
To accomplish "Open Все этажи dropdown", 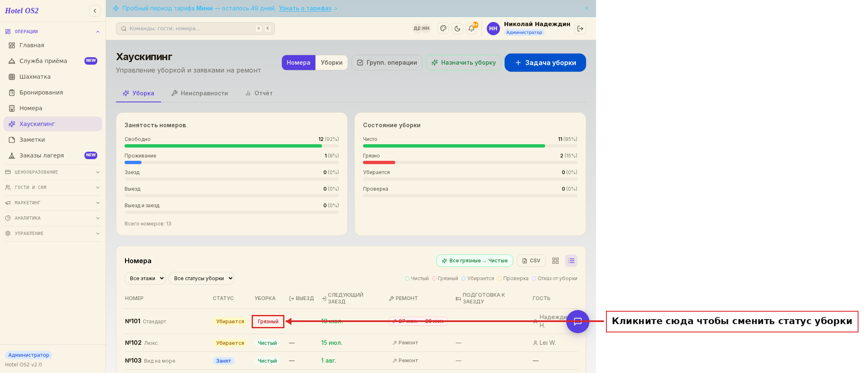I will coord(145,279).
